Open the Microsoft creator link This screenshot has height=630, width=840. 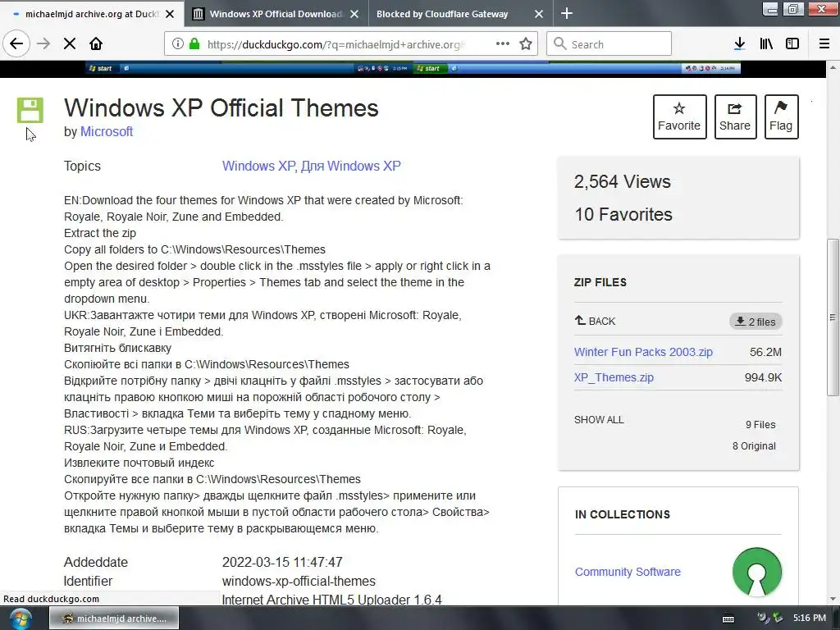tap(106, 131)
